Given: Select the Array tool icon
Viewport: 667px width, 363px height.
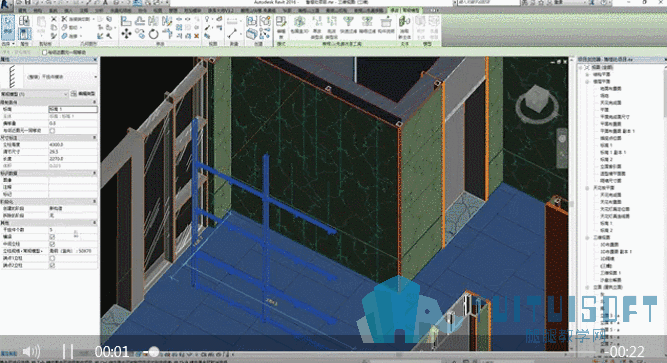Looking at the screenshot, I should 179,28.
